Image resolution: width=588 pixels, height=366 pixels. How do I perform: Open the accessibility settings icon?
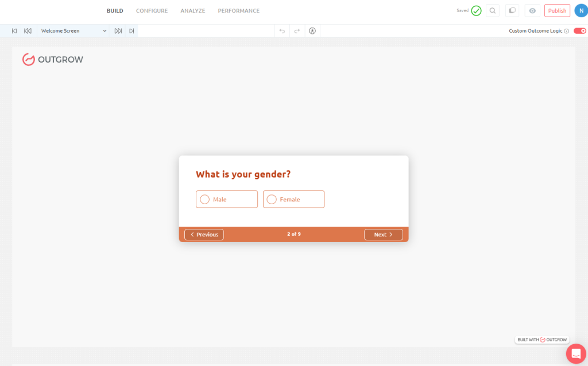[312, 31]
